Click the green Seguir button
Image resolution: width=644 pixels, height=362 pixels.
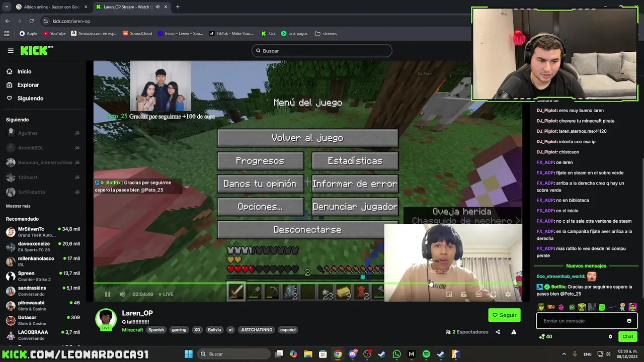point(504,315)
